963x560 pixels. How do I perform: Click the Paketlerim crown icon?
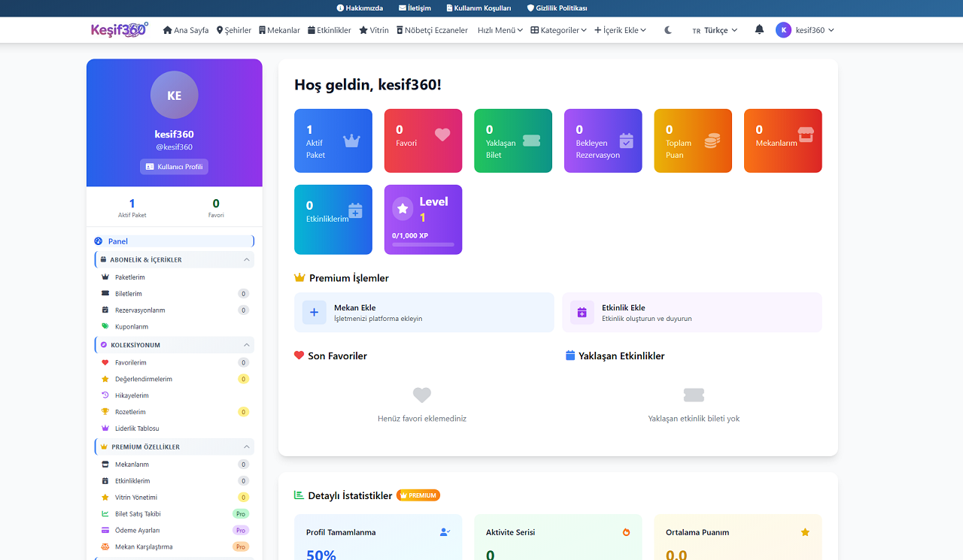(x=105, y=277)
